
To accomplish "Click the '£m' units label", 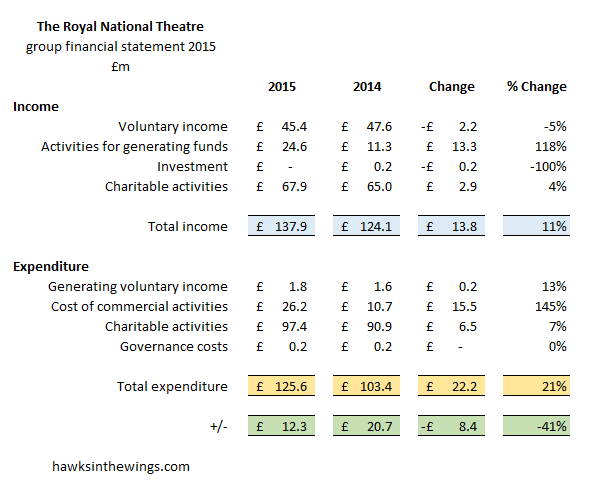I will [120, 67].
